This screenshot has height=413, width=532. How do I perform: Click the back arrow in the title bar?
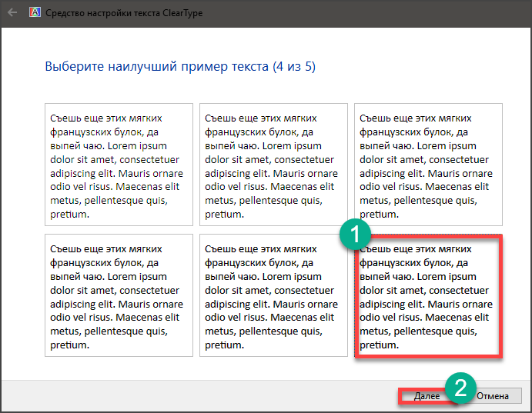pyautogui.click(x=12, y=13)
